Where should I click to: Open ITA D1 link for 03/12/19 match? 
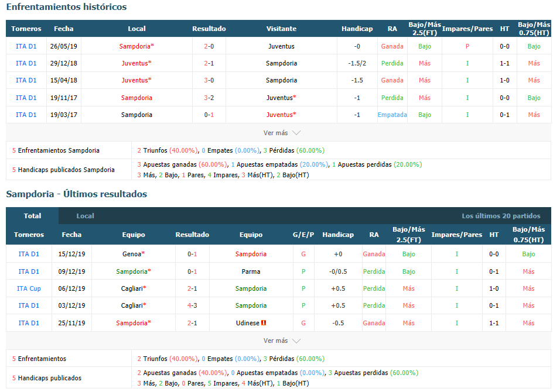point(29,305)
